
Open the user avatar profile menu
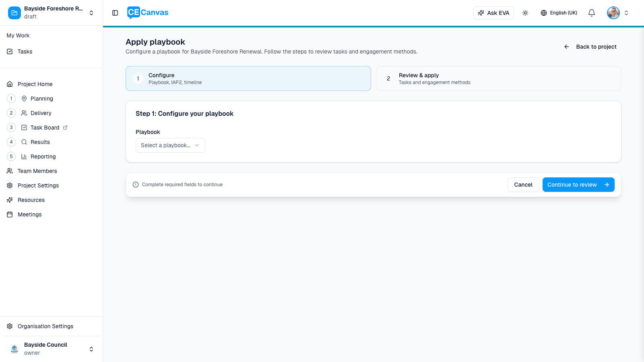(x=613, y=13)
